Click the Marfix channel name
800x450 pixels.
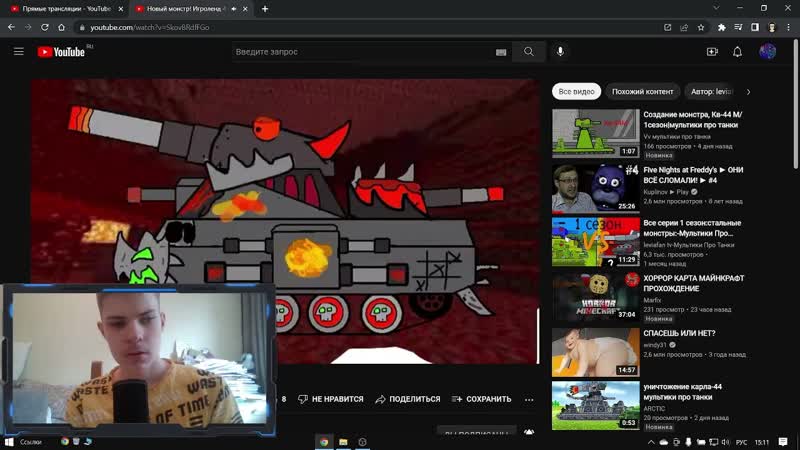tap(652, 301)
